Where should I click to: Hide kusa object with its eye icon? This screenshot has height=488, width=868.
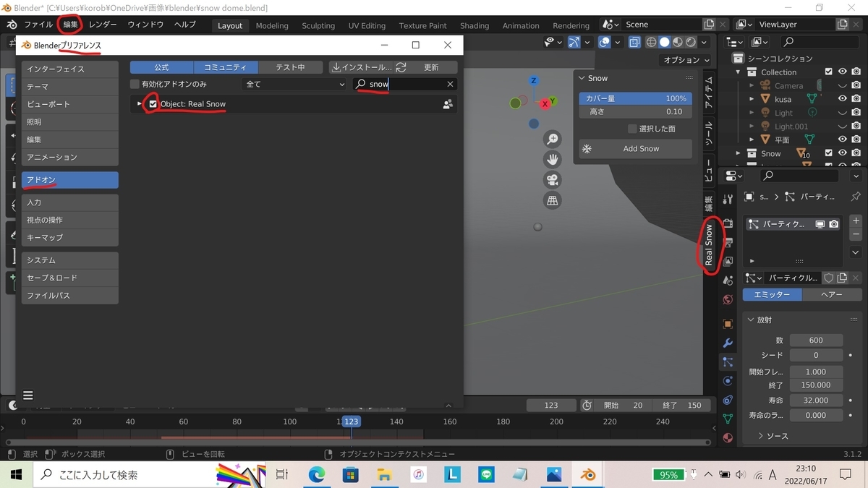coord(842,99)
